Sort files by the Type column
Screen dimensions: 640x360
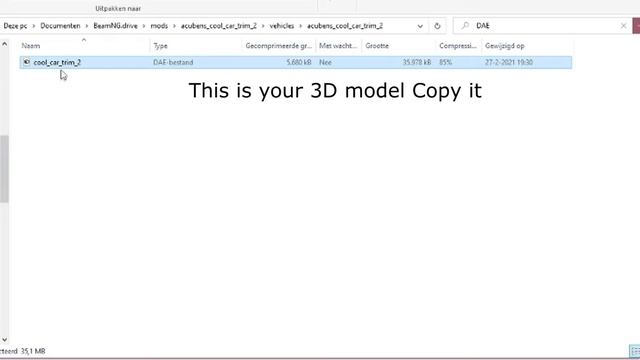tap(160, 46)
